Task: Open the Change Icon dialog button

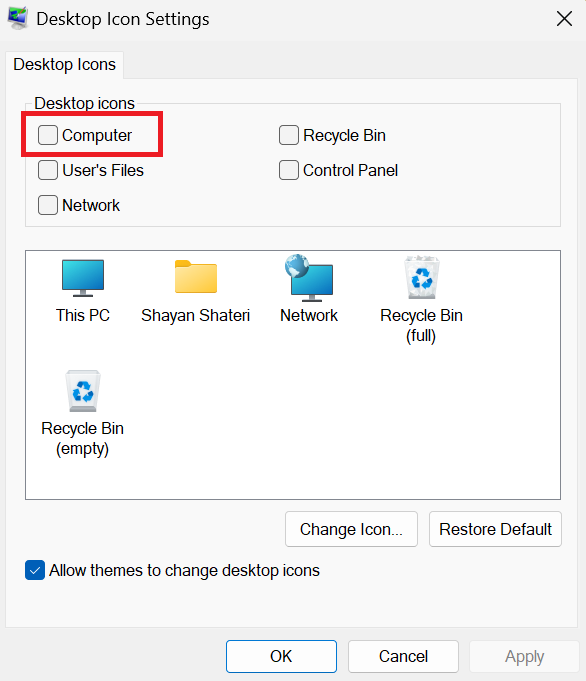Action: pos(351,529)
